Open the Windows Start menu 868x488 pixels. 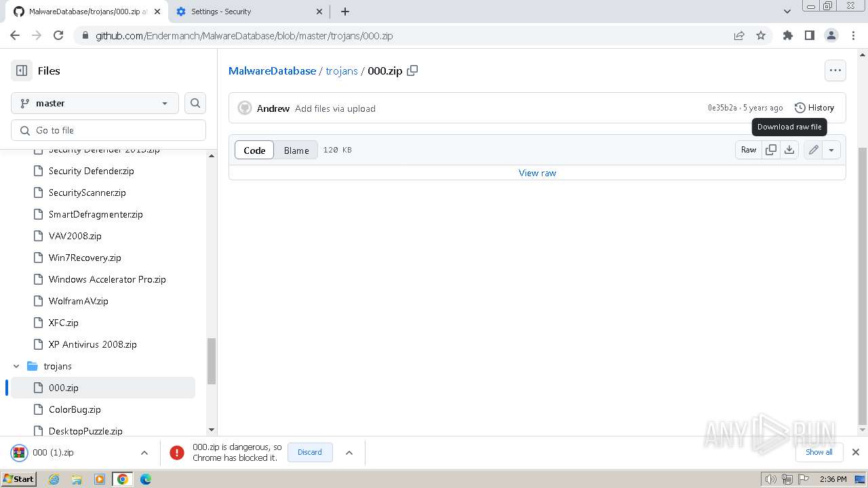point(19,479)
